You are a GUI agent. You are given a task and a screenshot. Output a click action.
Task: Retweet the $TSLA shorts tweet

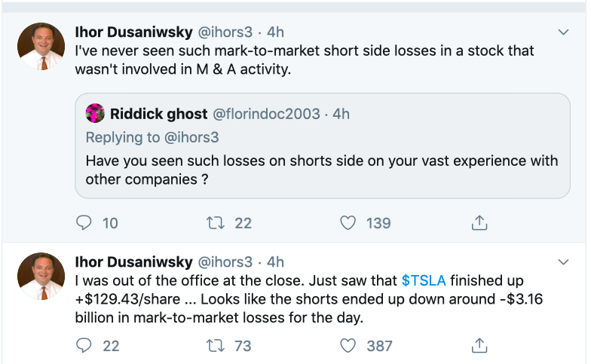coord(215,346)
